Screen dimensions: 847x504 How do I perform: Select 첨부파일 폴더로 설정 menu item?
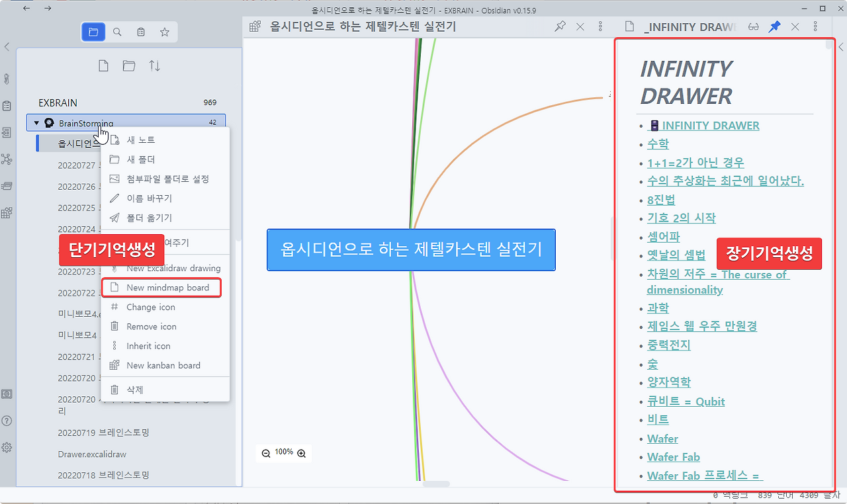[165, 179]
